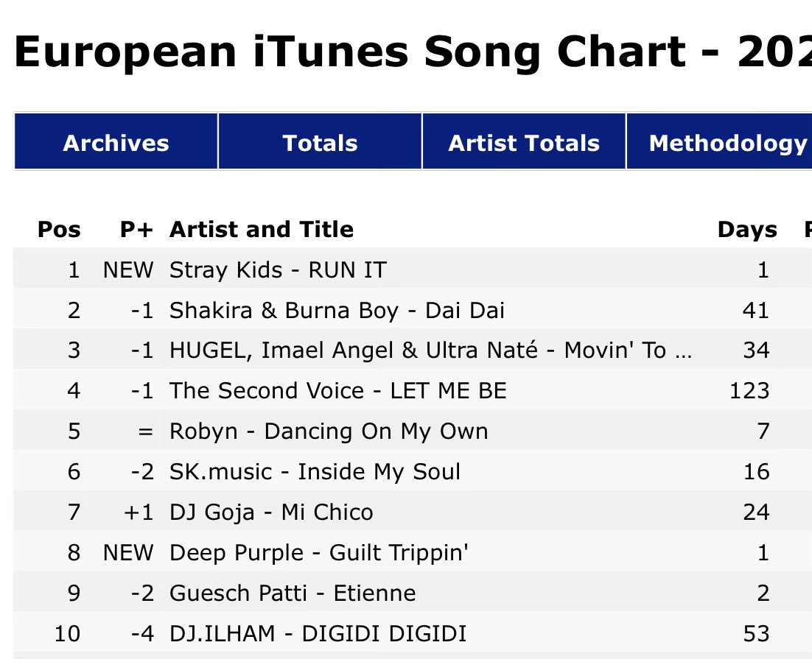Click the Pos column header
This screenshot has height=659, width=812.
59,229
